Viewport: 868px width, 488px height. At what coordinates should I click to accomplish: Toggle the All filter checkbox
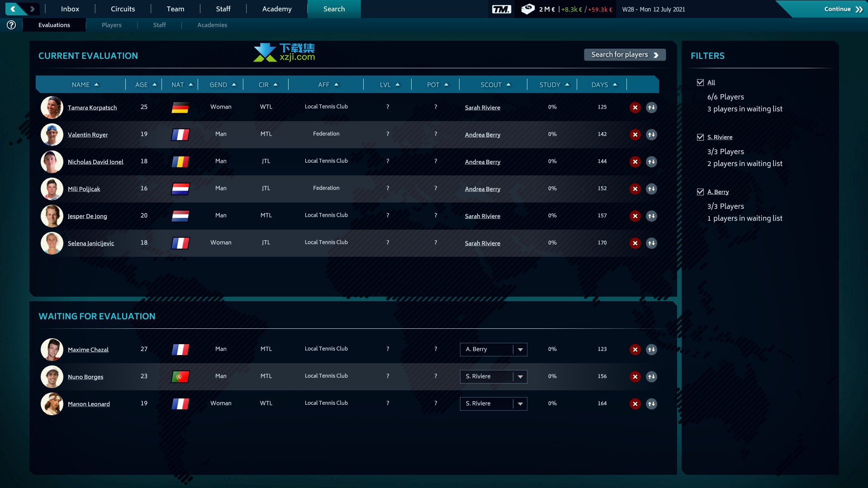tap(700, 82)
